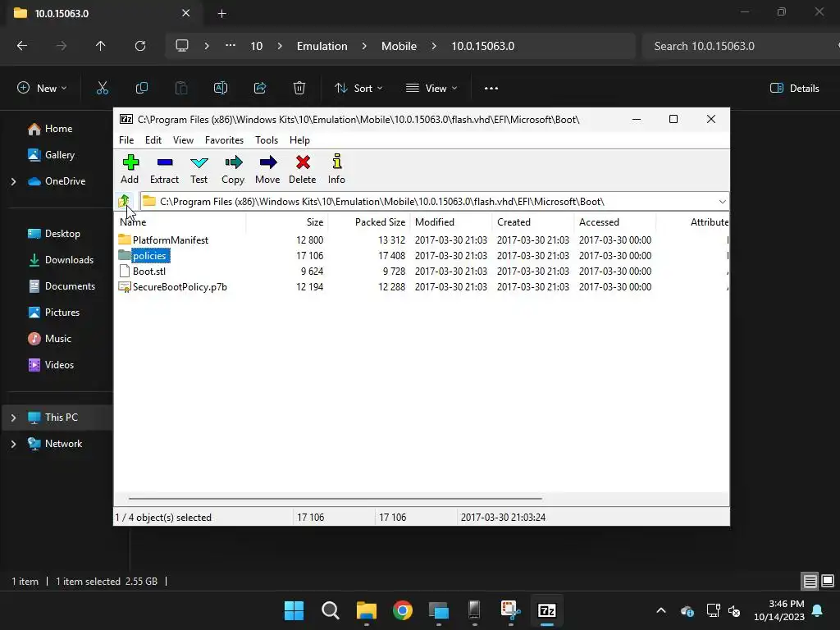Click the Search 10.0.15063.0 box

click(x=739, y=46)
